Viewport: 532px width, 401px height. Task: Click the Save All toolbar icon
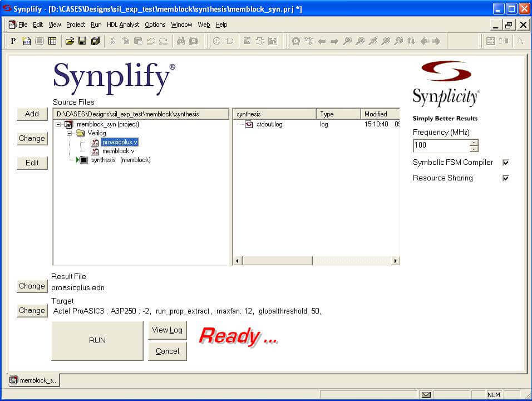(95, 41)
